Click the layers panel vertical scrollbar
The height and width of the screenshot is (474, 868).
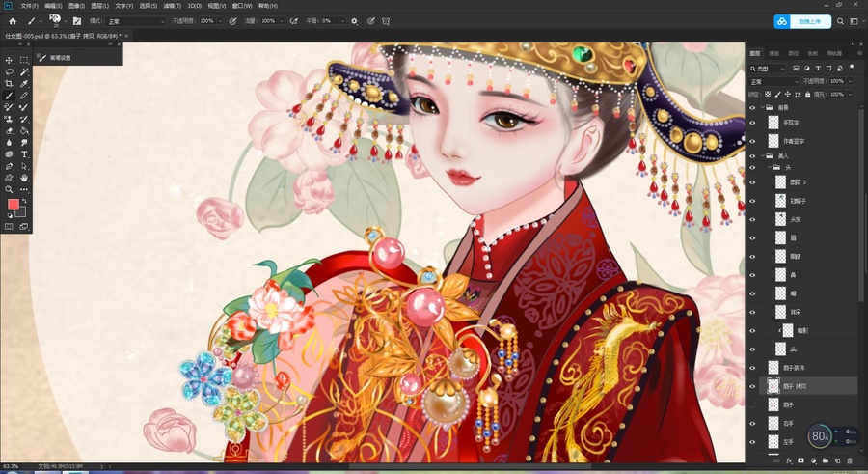click(860, 205)
